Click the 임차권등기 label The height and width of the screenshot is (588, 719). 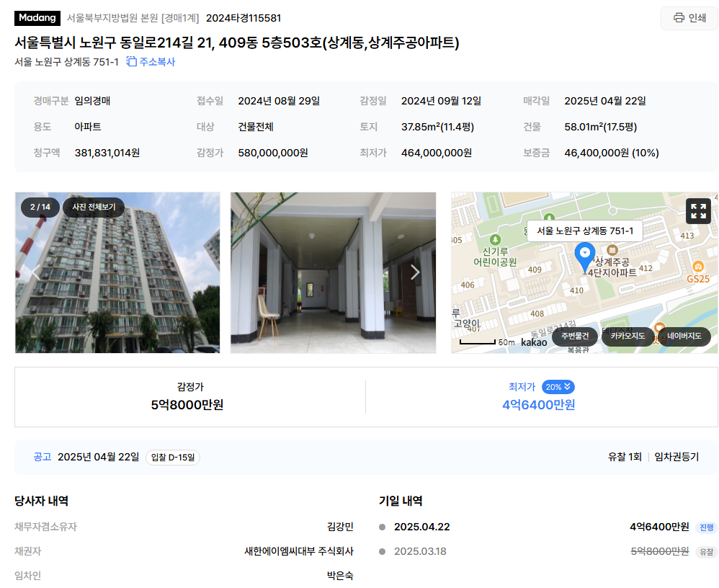tap(676, 457)
